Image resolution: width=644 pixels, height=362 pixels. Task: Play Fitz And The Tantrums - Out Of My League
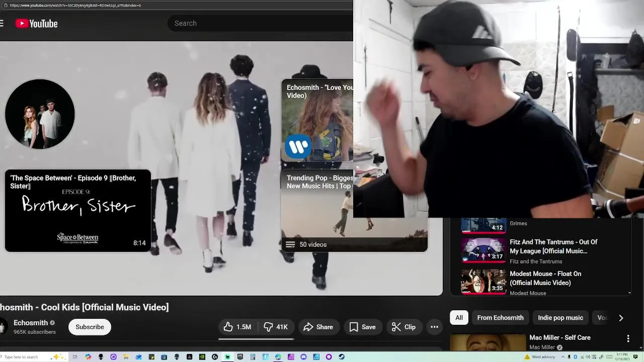pos(553,246)
